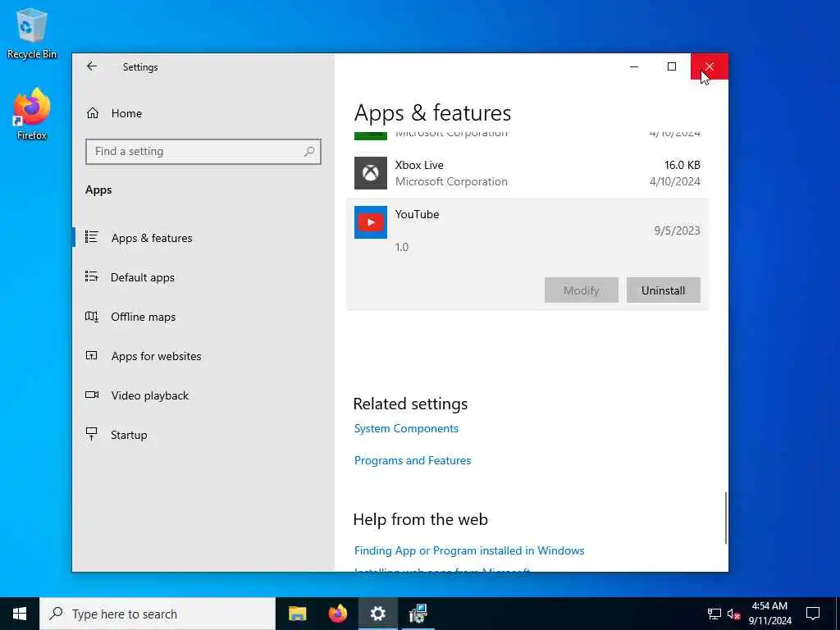Viewport: 840px width, 630px height.
Task: Click the Xbox Live app icon
Action: 370,173
